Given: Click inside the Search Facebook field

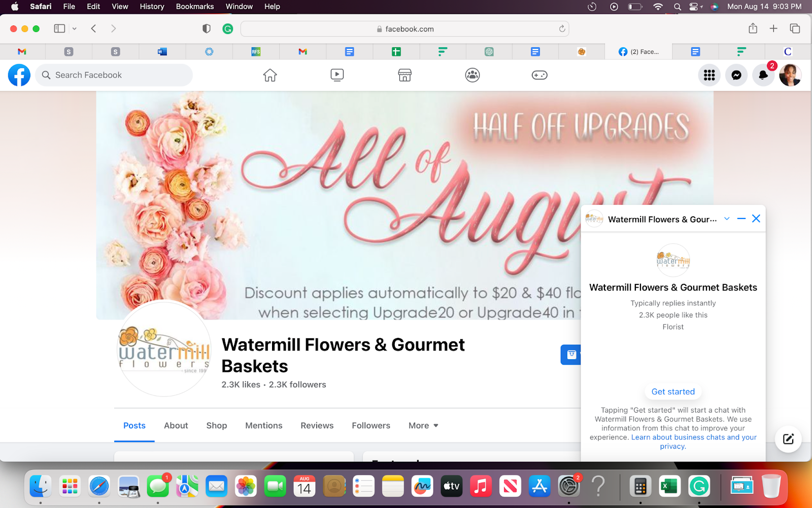Looking at the screenshot, I should 114,75.
